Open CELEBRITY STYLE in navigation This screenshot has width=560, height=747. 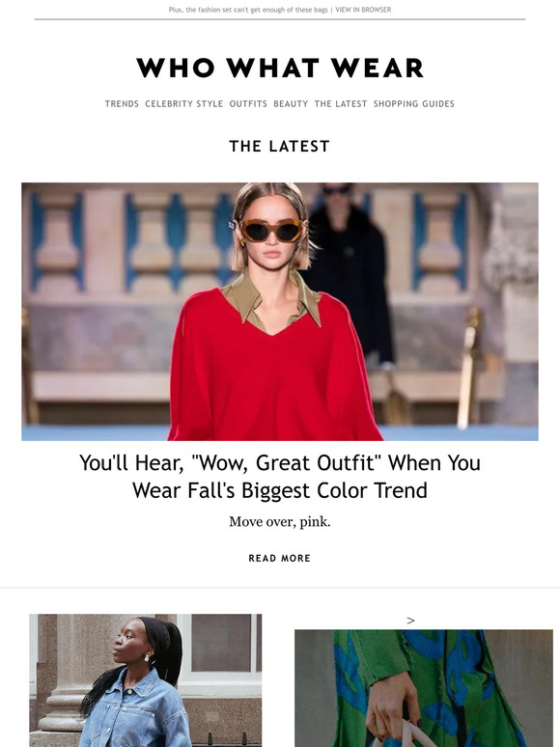click(x=184, y=104)
